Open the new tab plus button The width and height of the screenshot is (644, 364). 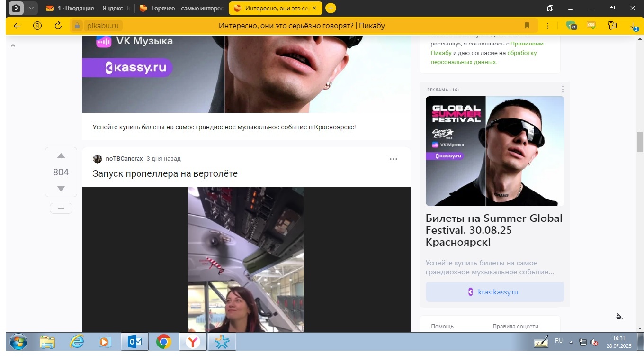pos(331,8)
